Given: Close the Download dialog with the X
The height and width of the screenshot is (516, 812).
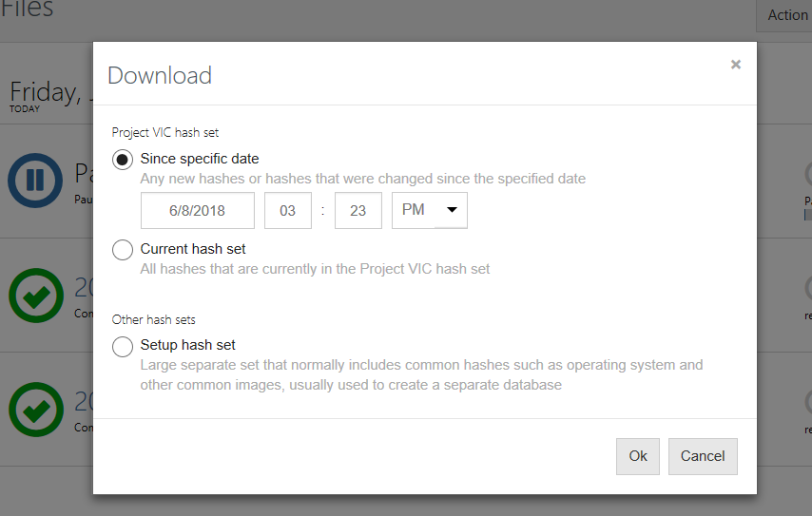Looking at the screenshot, I should point(735,65).
